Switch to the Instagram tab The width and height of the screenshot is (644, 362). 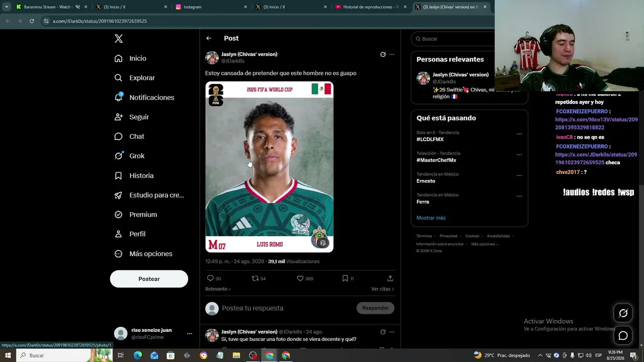point(211,7)
